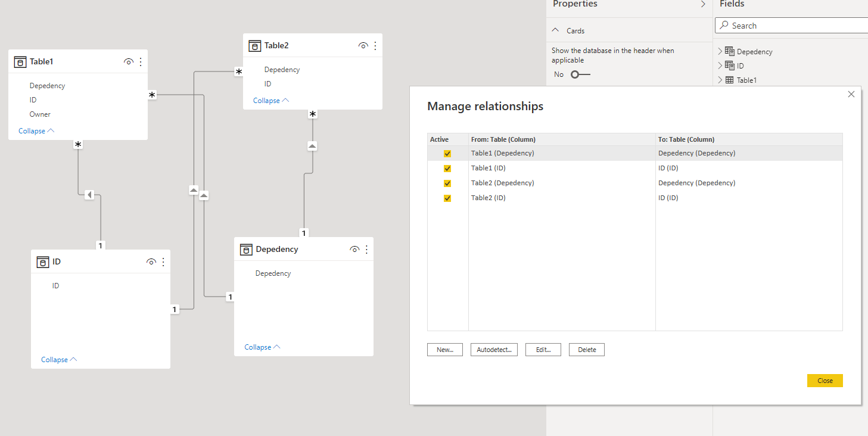Click the Depedency table icon in the Fields pane
Image resolution: width=868 pixels, height=436 pixels.
(729, 51)
